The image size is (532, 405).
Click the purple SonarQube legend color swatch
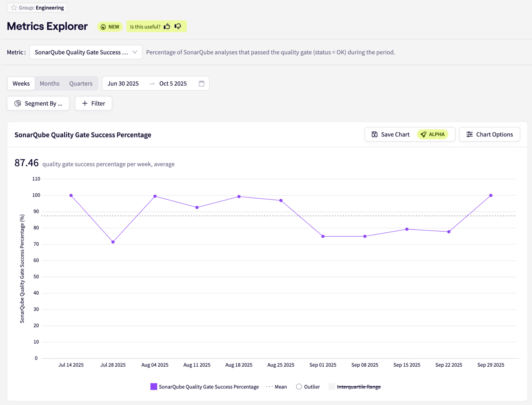pos(154,387)
